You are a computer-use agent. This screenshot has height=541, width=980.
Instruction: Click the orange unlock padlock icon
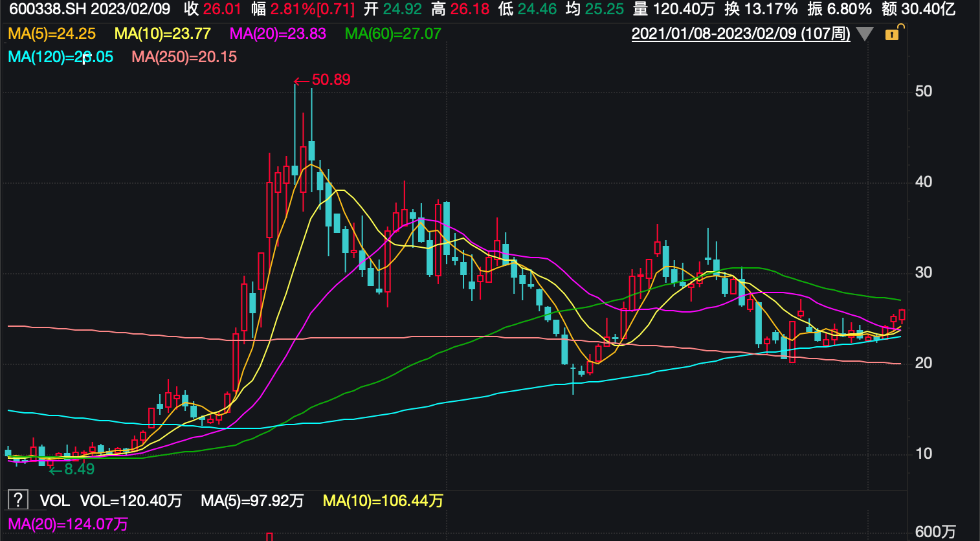[893, 33]
